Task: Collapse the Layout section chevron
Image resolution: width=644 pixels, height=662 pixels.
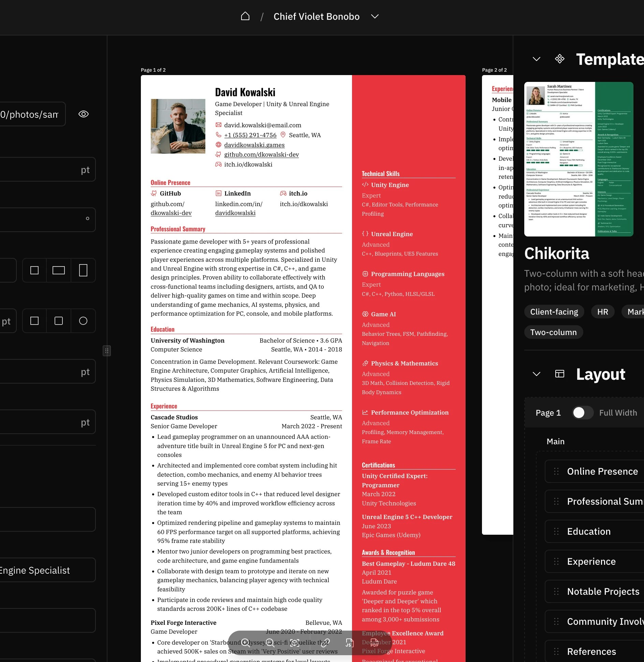Action: coord(536,374)
